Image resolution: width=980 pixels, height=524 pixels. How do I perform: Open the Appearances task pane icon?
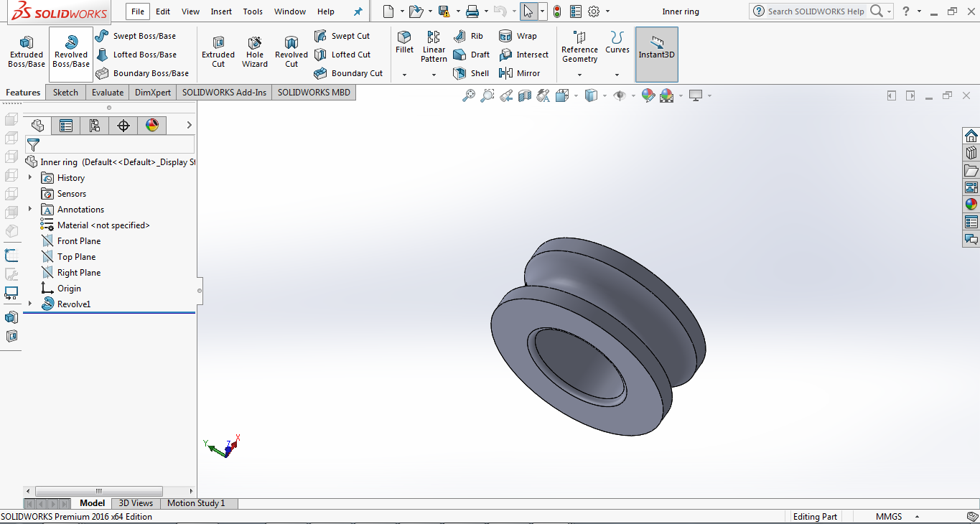point(971,205)
